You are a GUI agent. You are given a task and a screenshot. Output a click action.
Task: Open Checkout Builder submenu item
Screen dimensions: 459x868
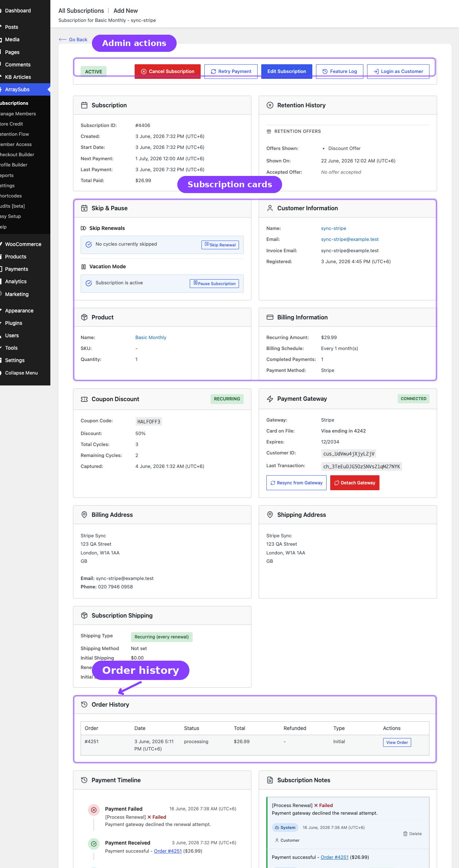(25, 155)
